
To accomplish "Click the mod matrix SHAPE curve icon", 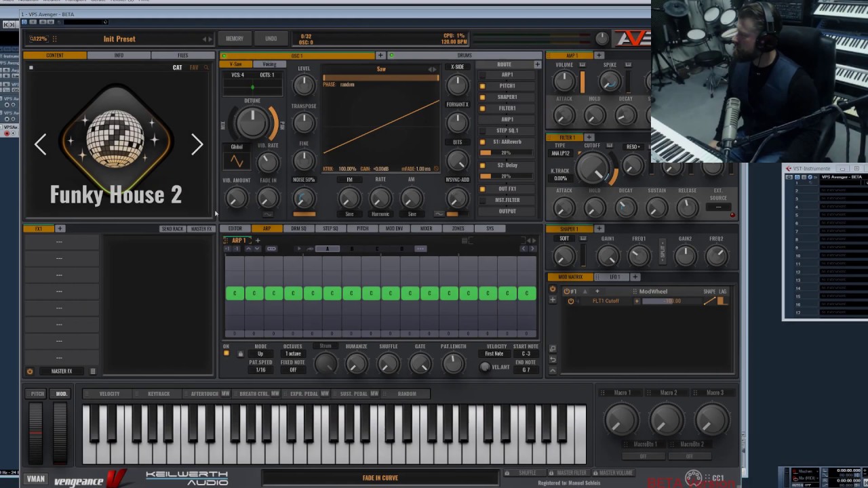I will tap(709, 301).
